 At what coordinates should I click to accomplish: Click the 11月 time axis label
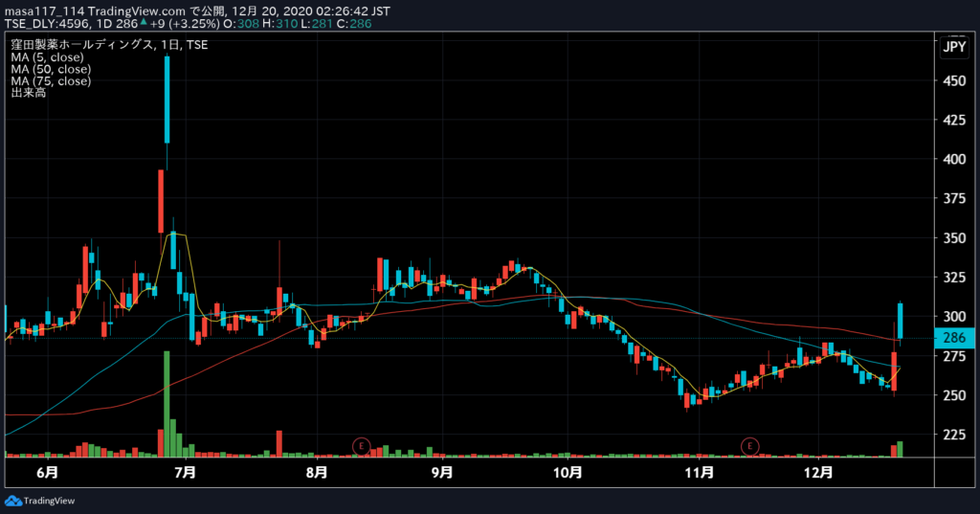pos(699,472)
